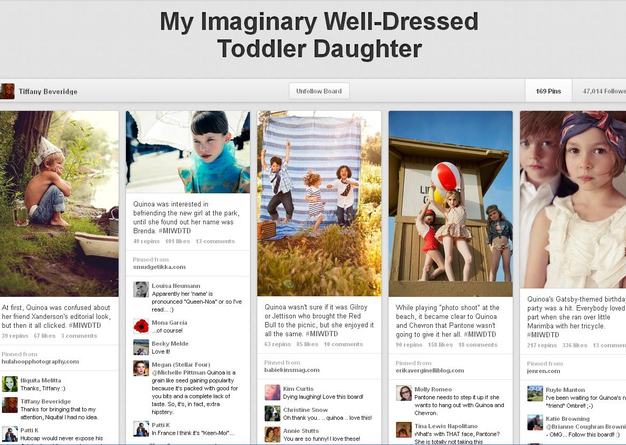Open the kids jumping by striped blanket pin
The height and width of the screenshot is (445, 626).
tap(319, 204)
